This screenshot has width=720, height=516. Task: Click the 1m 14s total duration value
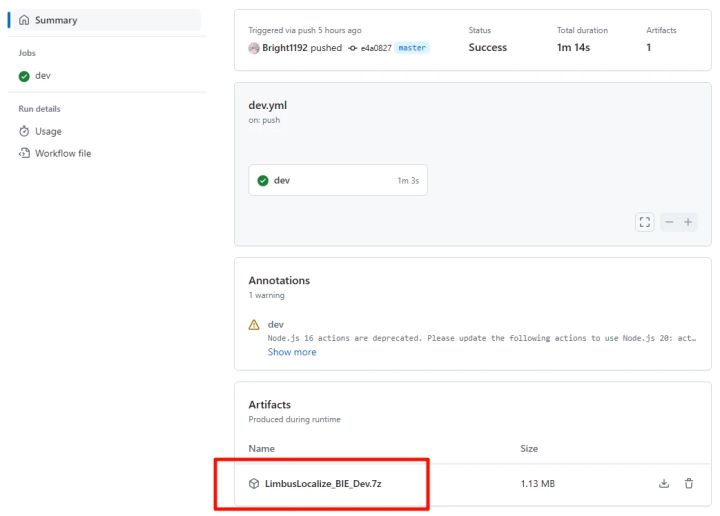point(574,47)
